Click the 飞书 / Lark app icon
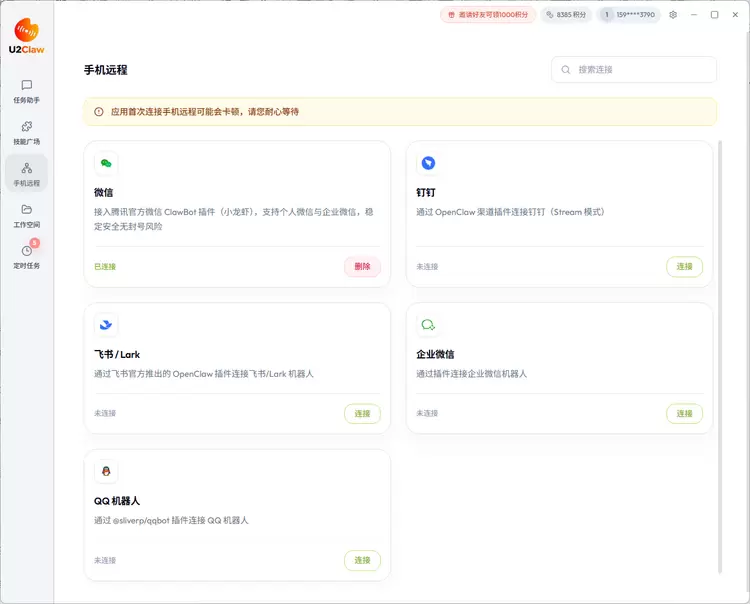The height and width of the screenshot is (604, 750). coord(106,325)
